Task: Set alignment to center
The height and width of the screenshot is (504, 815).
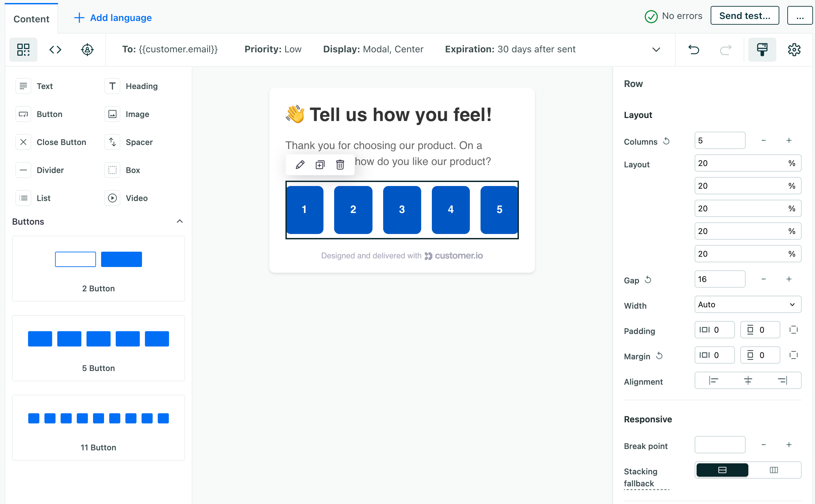Action: coord(748,380)
